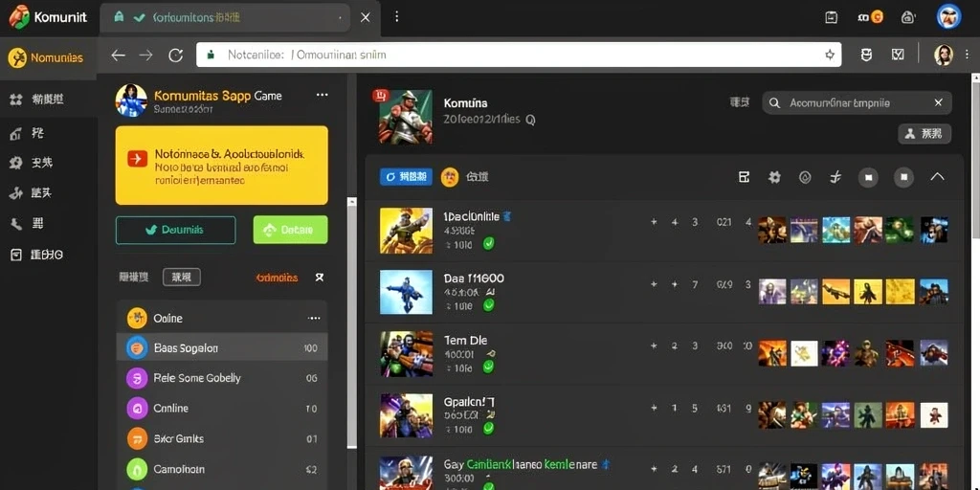980x490 pixels.
Task: Toggle green check under Daa 11600 entry
Action: click(489, 305)
